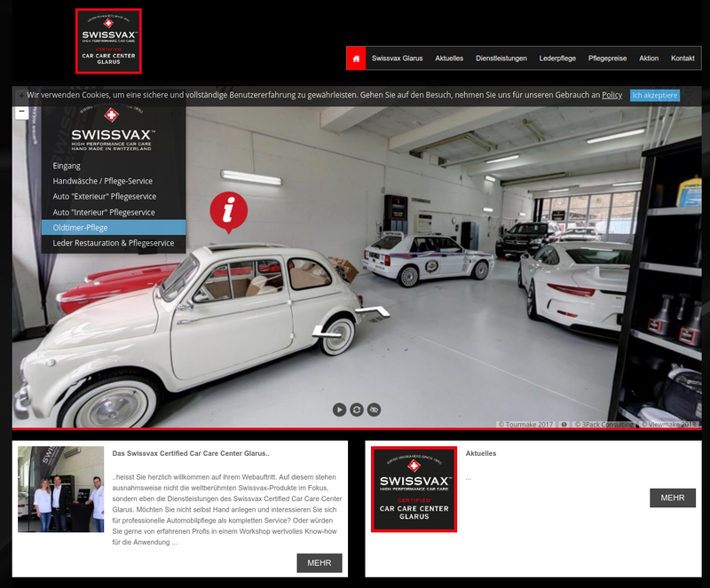Image resolution: width=710 pixels, height=588 pixels.
Task: Open the Kontakt page
Action: [x=682, y=59]
